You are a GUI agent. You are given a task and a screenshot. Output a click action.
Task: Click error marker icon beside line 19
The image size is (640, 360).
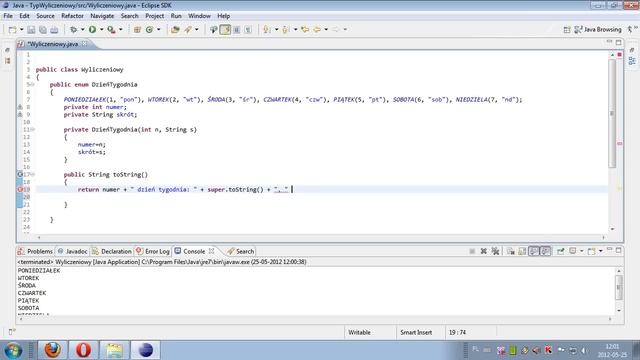pos(20,190)
